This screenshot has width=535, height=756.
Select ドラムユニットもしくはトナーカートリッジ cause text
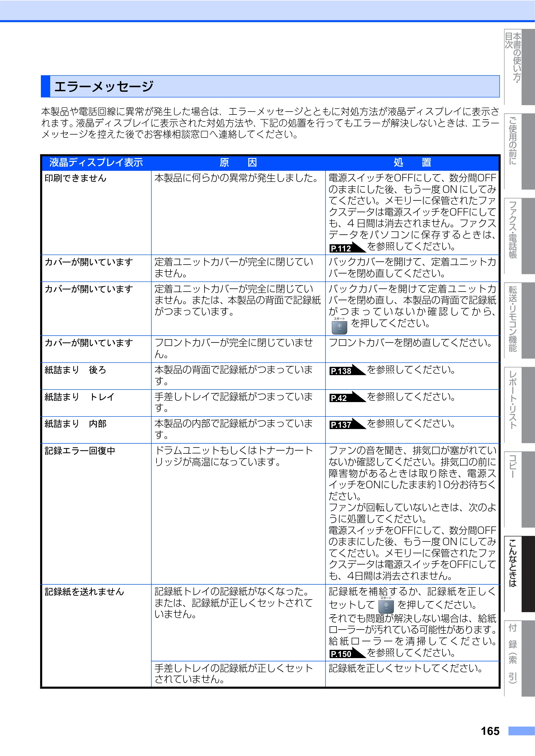(234, 456)
